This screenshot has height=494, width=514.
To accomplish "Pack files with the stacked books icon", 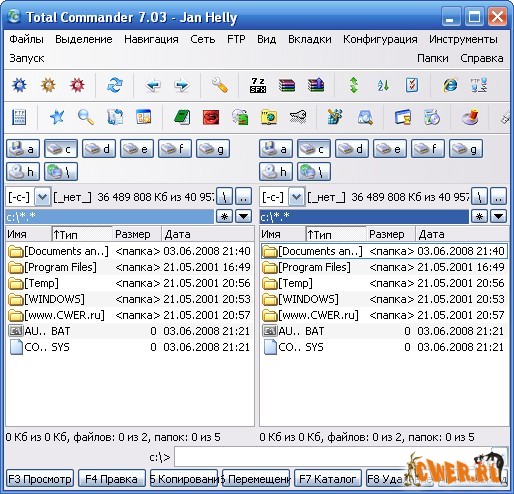I will pos(287,85).
